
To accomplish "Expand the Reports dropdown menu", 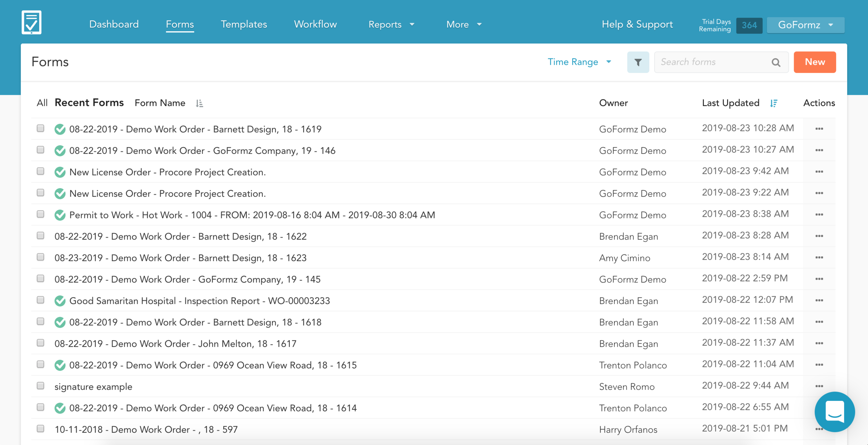I will click(x=392, y=24).
